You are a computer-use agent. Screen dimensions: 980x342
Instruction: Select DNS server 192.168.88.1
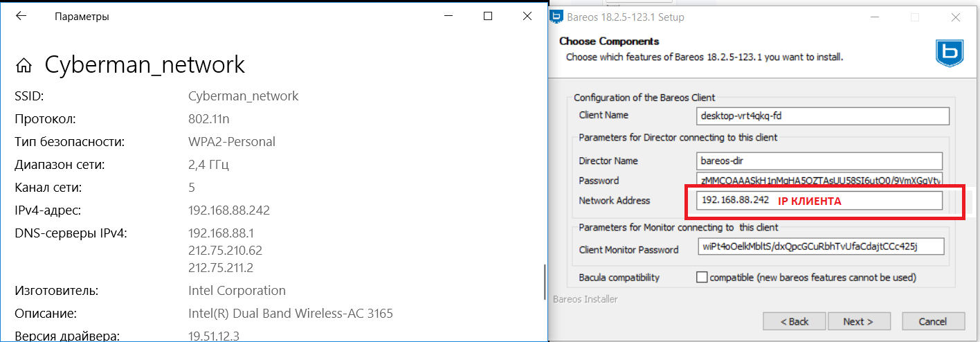click(x=221, y=233)
